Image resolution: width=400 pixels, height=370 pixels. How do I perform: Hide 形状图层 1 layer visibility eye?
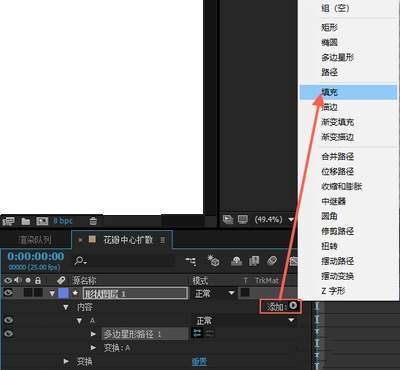point(8,293)
